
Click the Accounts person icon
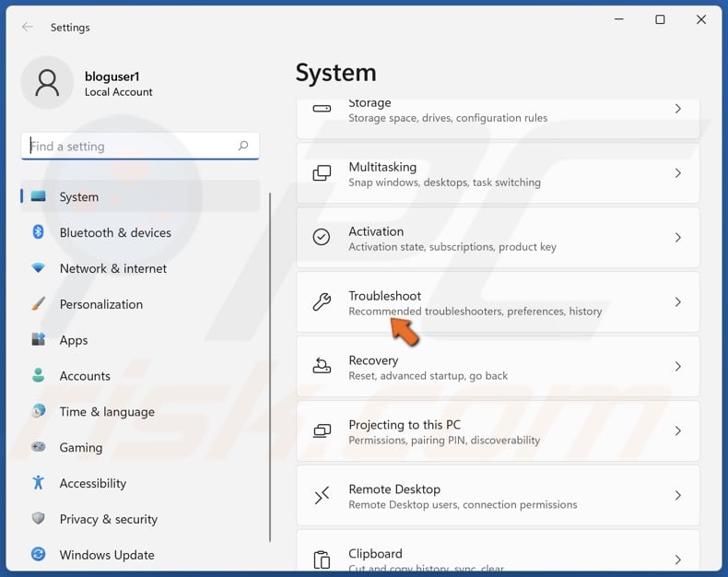click(38, 375)
